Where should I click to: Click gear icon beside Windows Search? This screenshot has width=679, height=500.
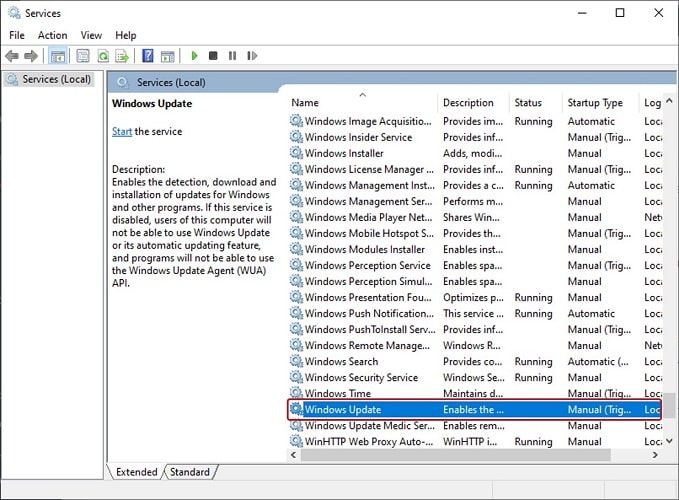coord(296,361)
